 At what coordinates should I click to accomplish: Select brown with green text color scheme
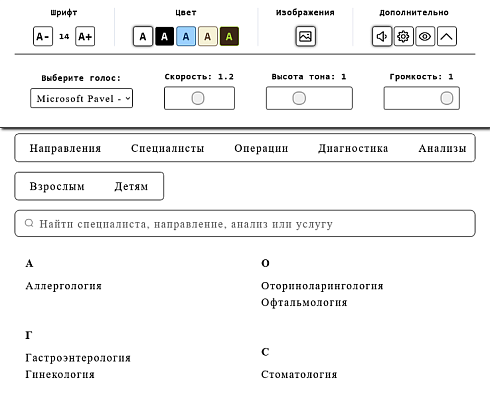(229, 36)
